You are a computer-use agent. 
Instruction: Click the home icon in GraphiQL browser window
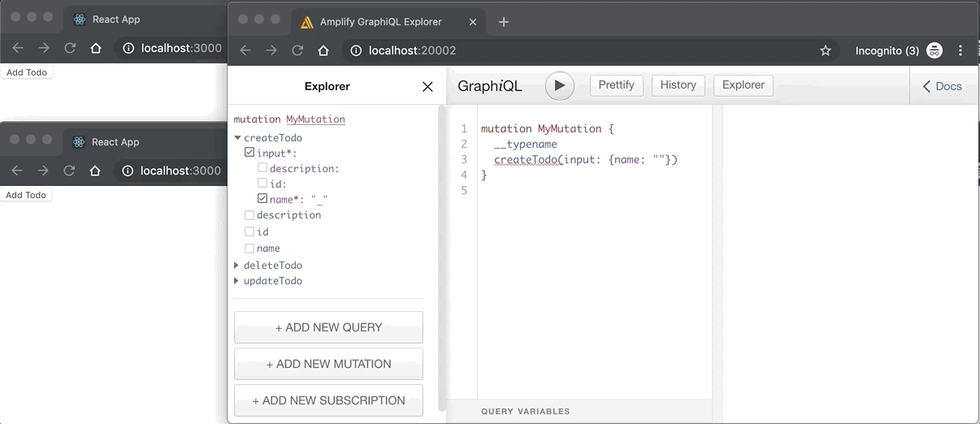click(323, 50)
